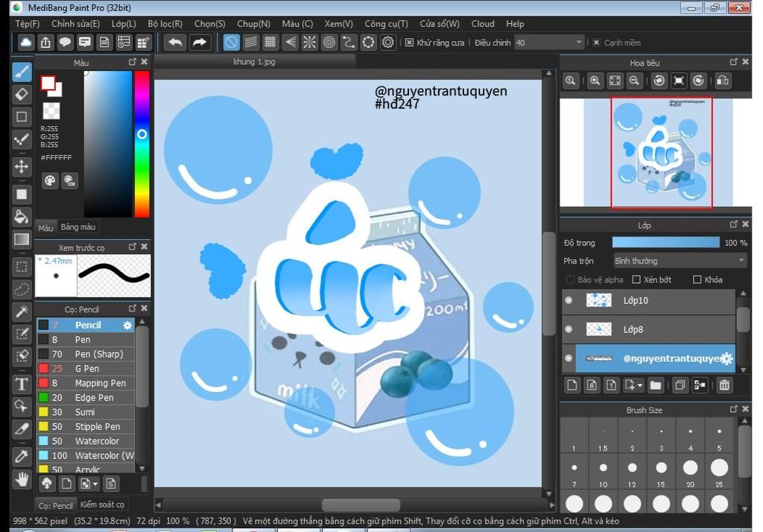
Task: Select the Eraser tool
Action: [x=22, y=95]
